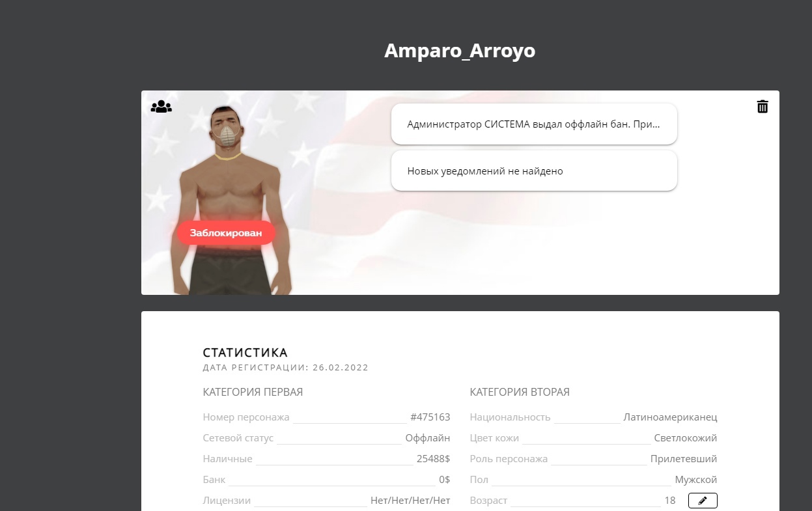Select the character number #475163
812x511 pixels.
point(430,417)
